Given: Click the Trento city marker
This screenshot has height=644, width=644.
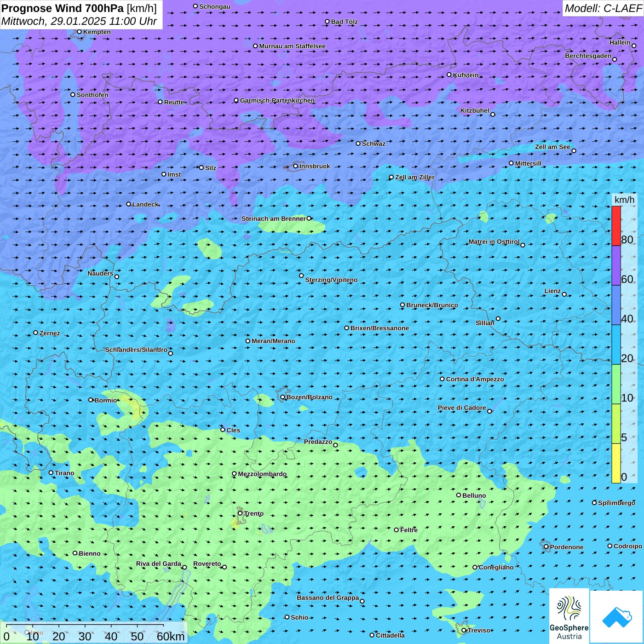Looking at the screenshot, I should click(x=240, y=513).
